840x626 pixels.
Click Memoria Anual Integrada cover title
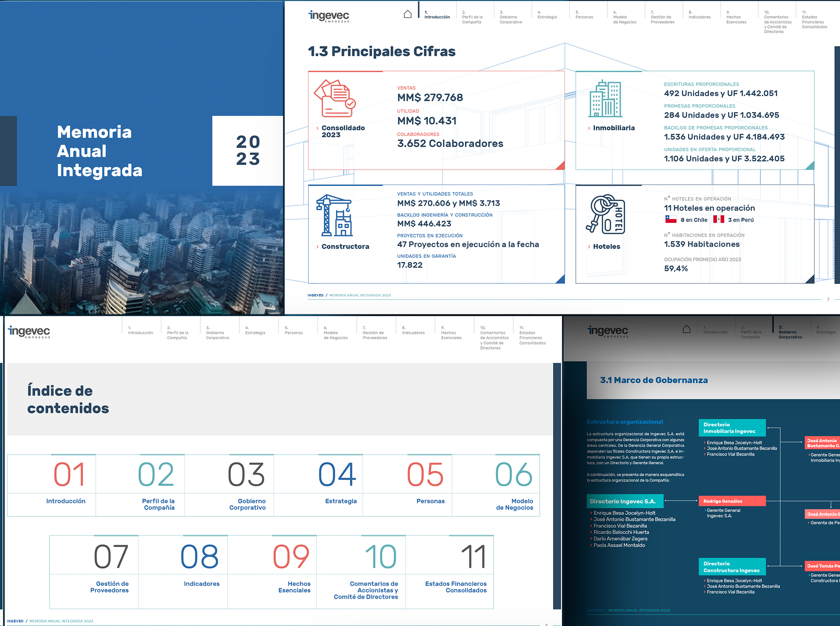(100, 151)
